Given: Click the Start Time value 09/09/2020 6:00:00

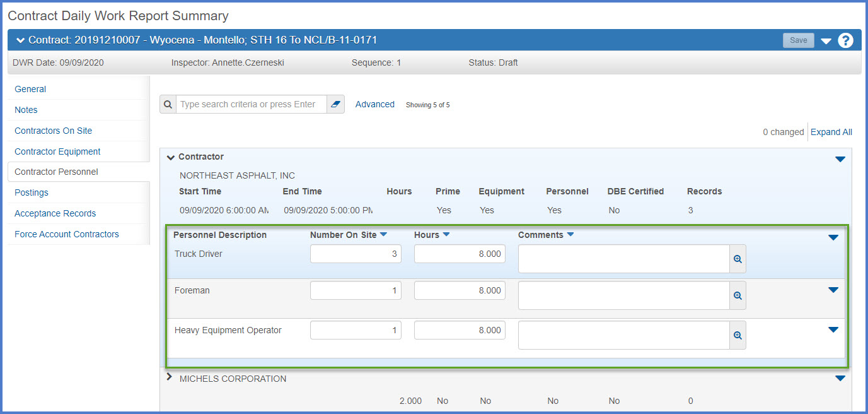Looking at the screenshot, I should (x=224, y=210).
